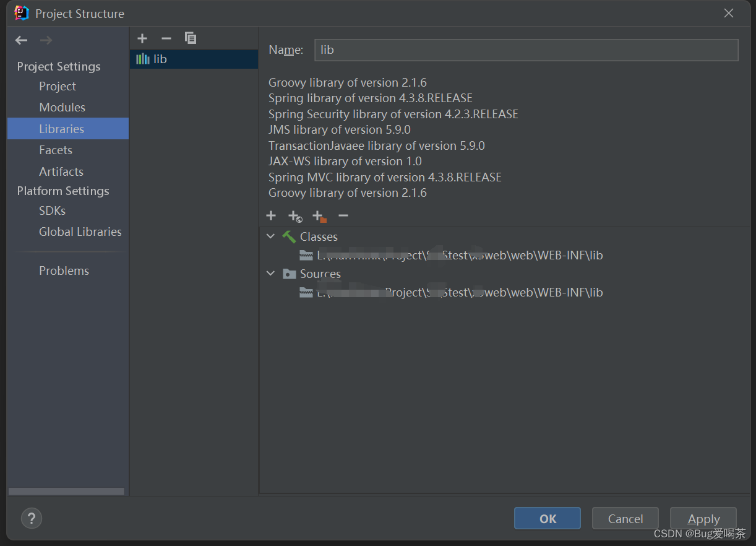756x546 pixels.
Task: Add a new project library
Action: [142, 38]
